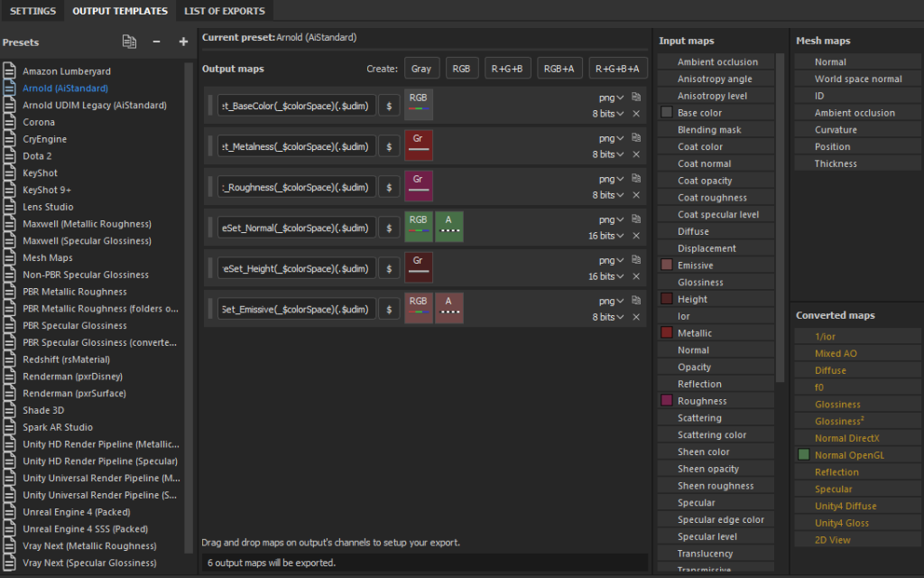Click the Roughness Gr channel swatch
This screenshot has width=924, height=578.
(x=419, y=186)
